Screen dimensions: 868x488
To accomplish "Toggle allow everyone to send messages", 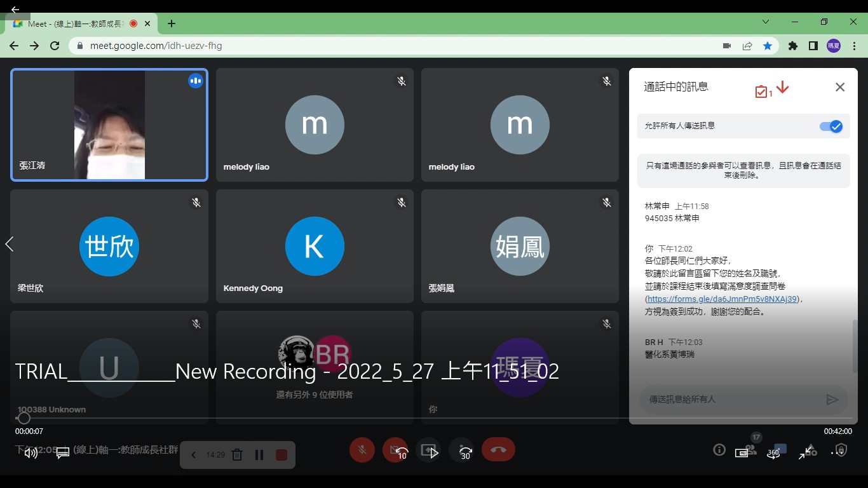I will (831, 126).
